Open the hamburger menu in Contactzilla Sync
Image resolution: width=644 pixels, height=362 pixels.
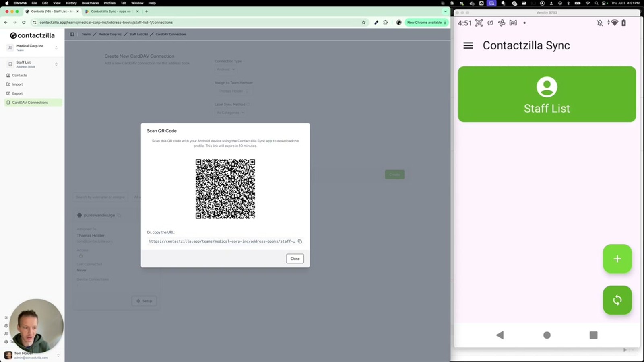[468, 45]
